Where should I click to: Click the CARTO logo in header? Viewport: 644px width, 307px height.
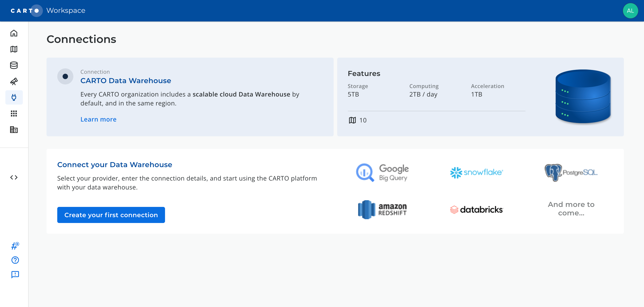tap(25, 11)
